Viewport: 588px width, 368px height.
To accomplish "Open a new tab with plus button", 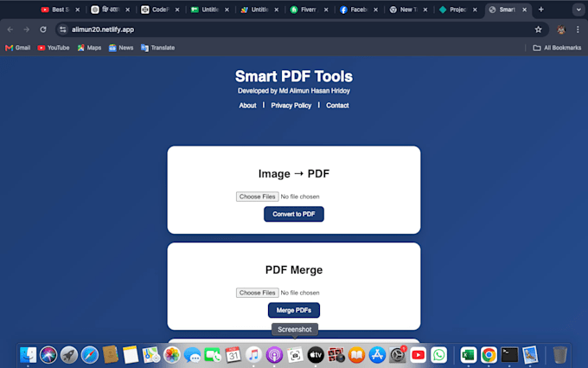I will coord(540,10).
